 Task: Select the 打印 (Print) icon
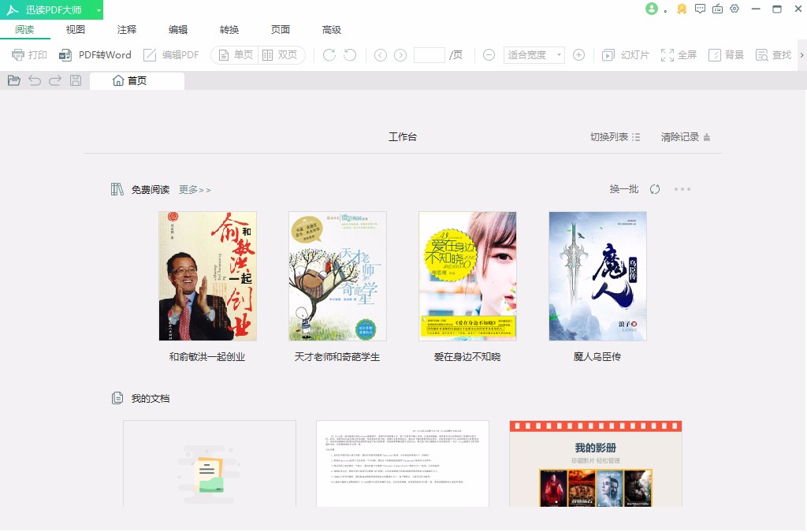[29, 55]
